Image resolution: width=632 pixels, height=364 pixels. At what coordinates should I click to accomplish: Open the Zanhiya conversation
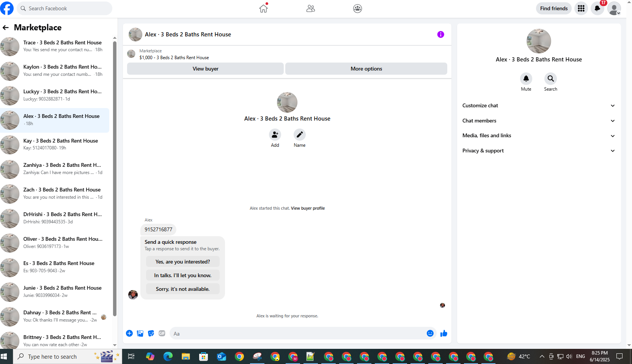[x=55, y=169]
